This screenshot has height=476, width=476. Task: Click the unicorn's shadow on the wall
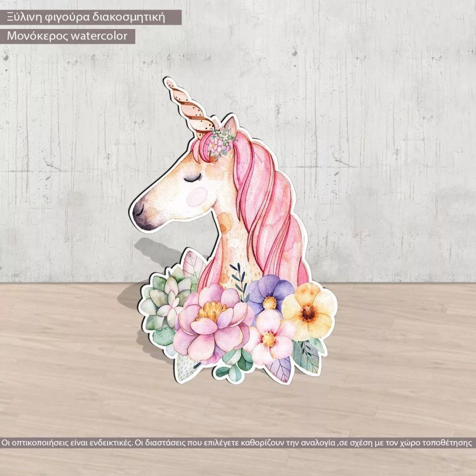[152, 252]
